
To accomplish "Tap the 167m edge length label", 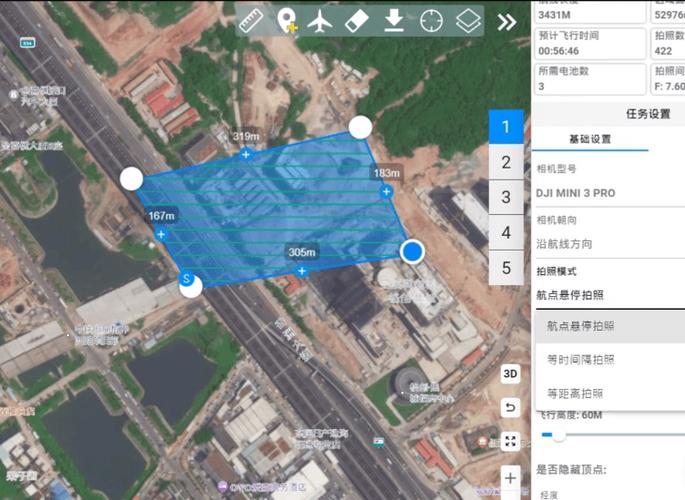I will pyautogui.click(x=161, y=216).
